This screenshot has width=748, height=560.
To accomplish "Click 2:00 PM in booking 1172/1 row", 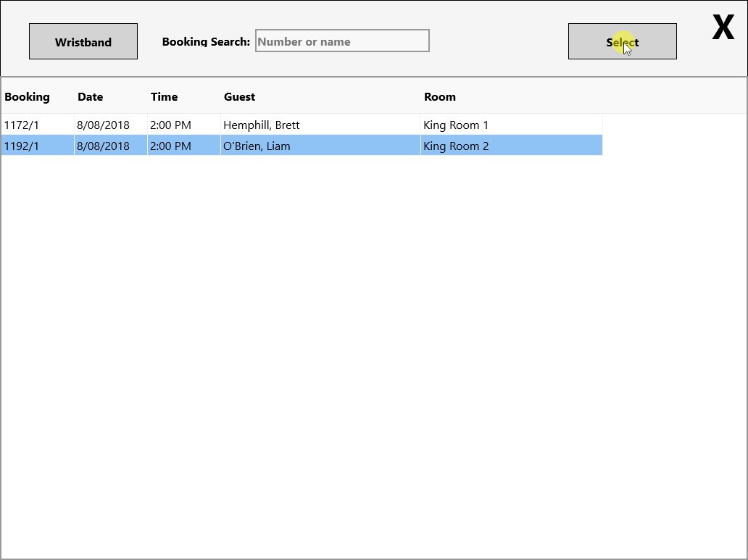I will tap(183, 125).
